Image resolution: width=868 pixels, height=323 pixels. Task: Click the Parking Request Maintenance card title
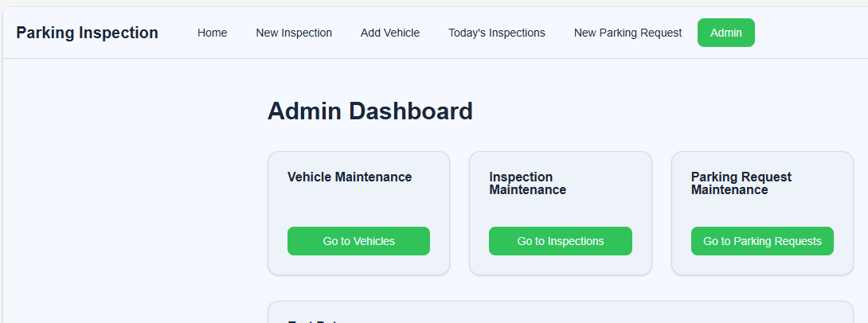[x=741, y=184]
